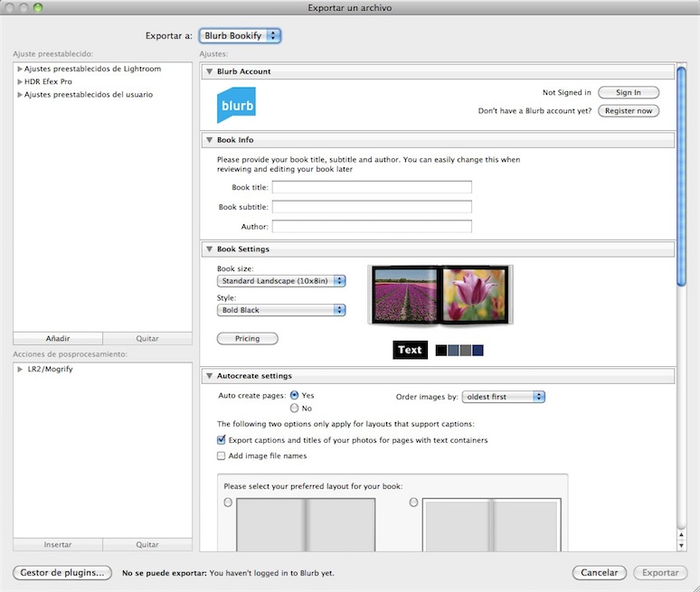Image resolution: width=700 pixels, height=592 pixels.
Task: Click the slate-blue color swatch
Action: click(453, 350)
